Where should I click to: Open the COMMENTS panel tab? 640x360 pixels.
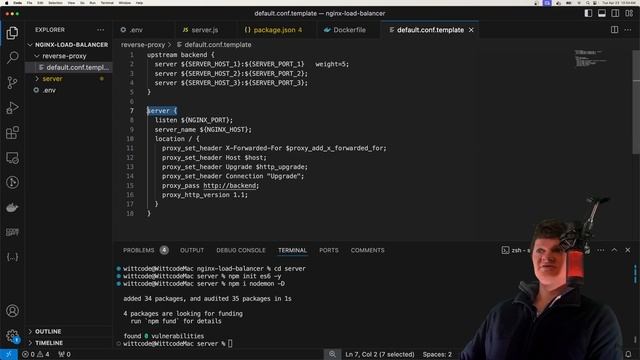click(x=367, y=250)
